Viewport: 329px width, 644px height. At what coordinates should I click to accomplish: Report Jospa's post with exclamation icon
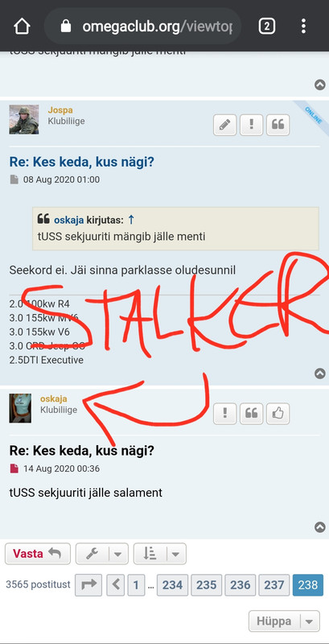251,125
